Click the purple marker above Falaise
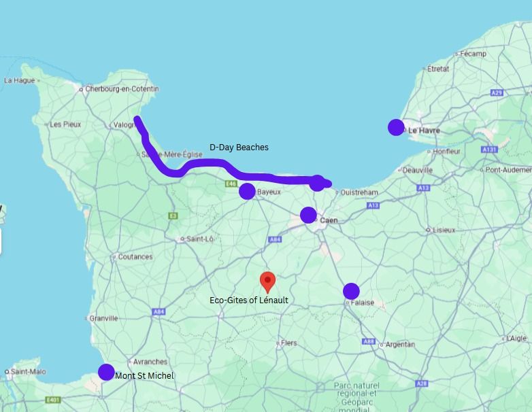Image resolution: width=532 pixels, height=412 pixels. click(x=351, y=291)
